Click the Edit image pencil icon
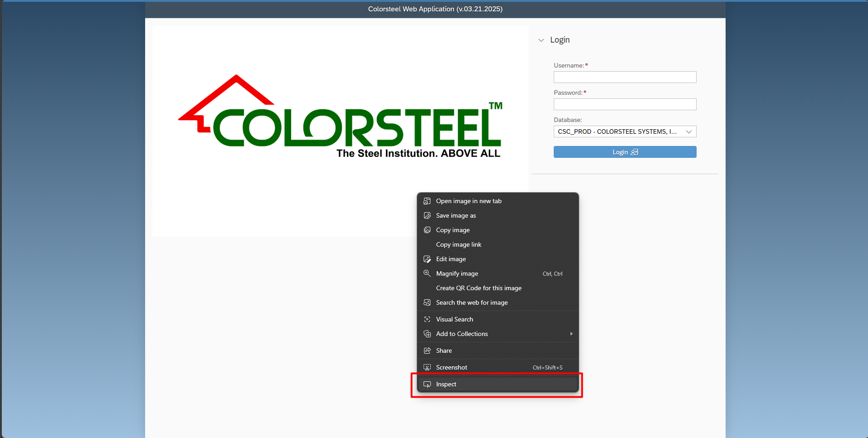Screen dimensions: 868x438 pyautogui.click(x=427, y=259)
